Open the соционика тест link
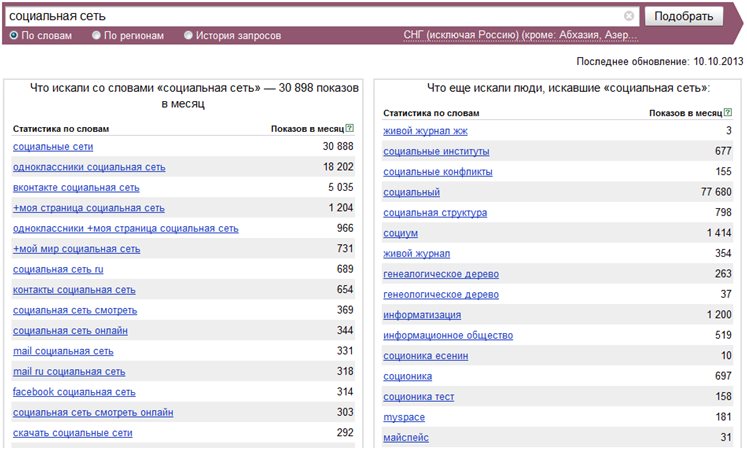 419,397
